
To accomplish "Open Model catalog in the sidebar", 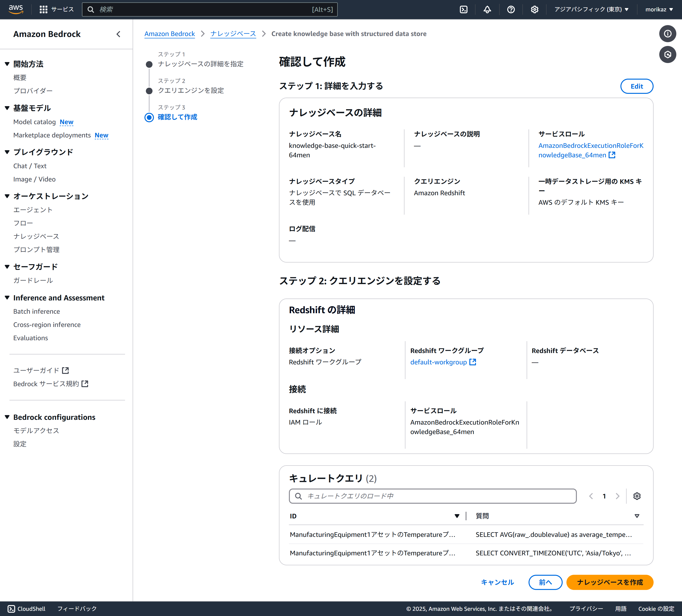I will [x=35, y=122].
